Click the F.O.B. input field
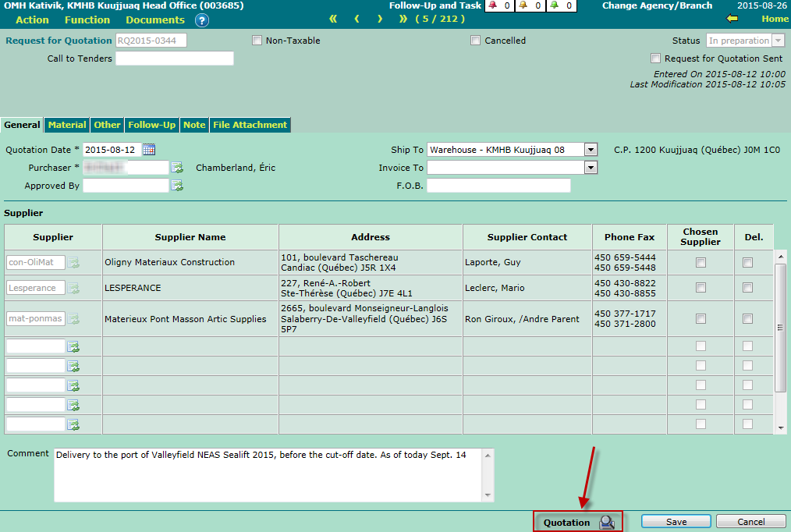This screenshot has height=532, width=791. 499,186
